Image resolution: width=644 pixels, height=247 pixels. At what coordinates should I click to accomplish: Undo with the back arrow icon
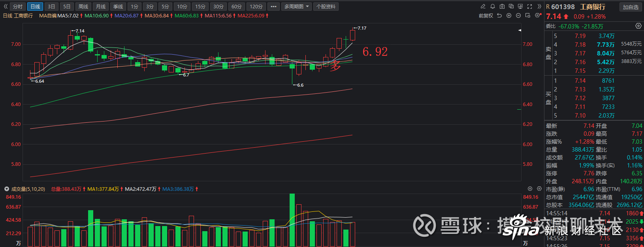pos(499,15)
